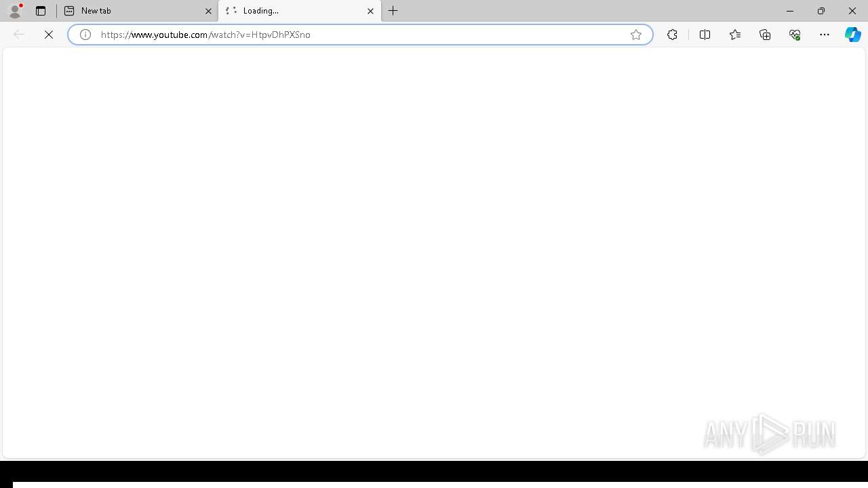Screen dimensions: 868x488
Task: Stop loading the page
Action: [49, 35]
